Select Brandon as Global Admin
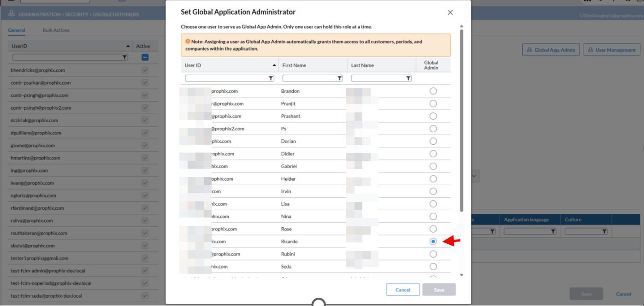644x306 pixels. (433, 91)
